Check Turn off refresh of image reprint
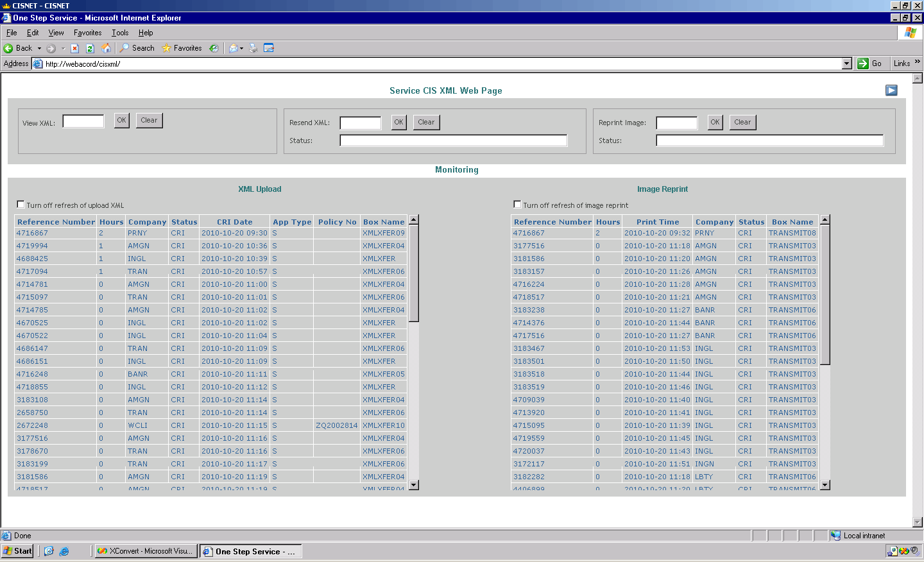Screen dimensions: 924x562 point(517,205)
